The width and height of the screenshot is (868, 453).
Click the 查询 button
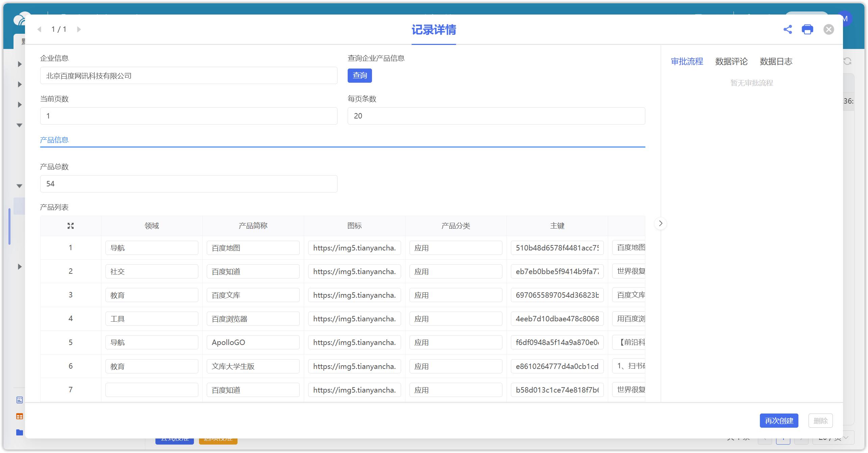(x=359, y=76)
